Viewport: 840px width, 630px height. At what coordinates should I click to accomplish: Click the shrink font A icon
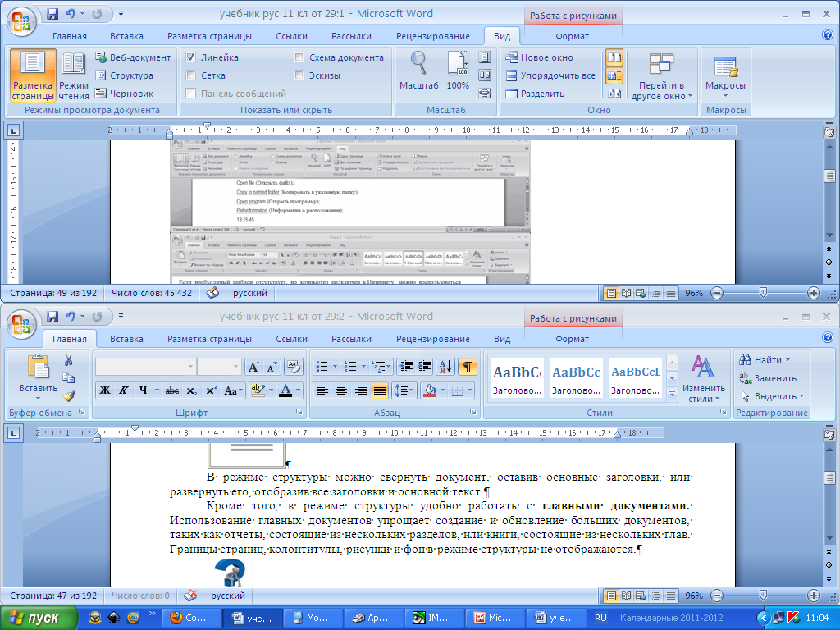pos(272,367)
